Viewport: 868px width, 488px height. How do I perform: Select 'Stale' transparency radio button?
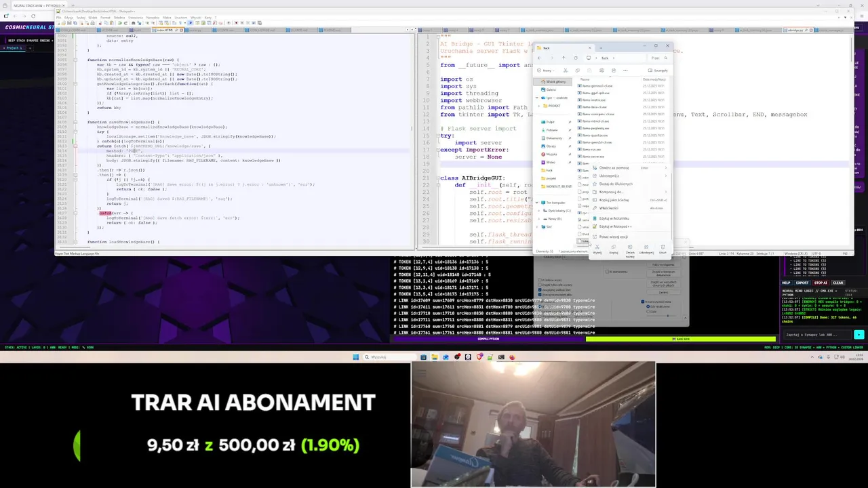pos(648,312)
